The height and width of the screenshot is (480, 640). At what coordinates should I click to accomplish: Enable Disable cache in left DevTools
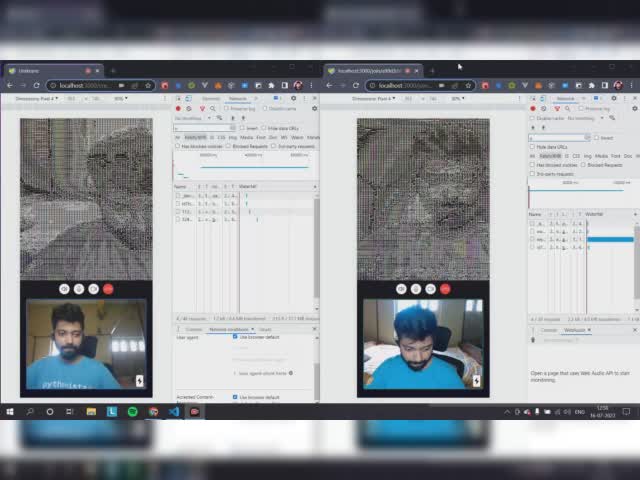pos(265,109)
